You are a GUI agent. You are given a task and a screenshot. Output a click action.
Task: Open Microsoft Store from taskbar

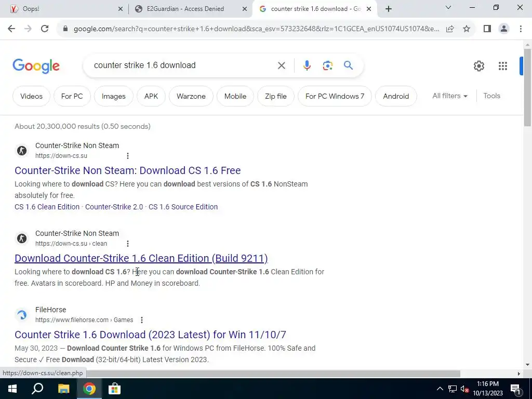[x=115, y=389]
